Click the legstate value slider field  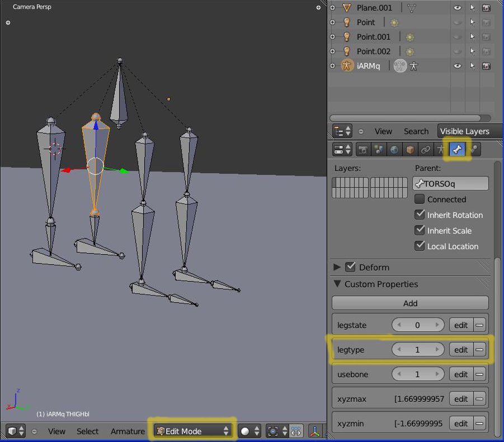(417, 325)
